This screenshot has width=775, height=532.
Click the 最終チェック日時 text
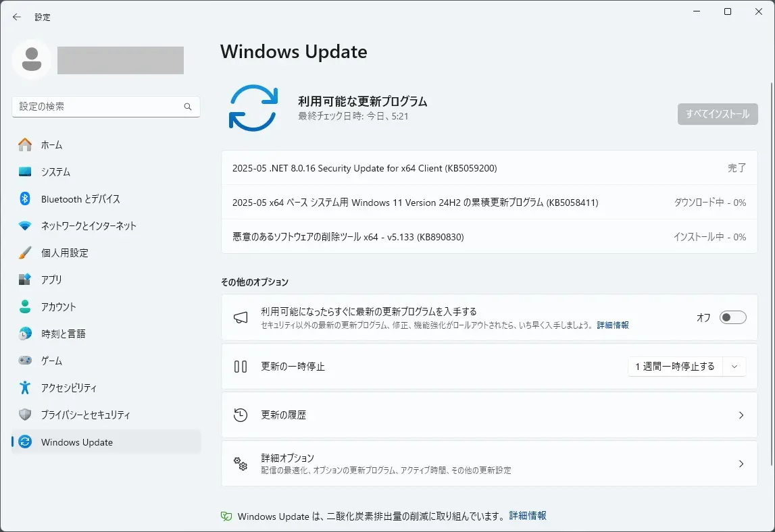coord(353,116)
